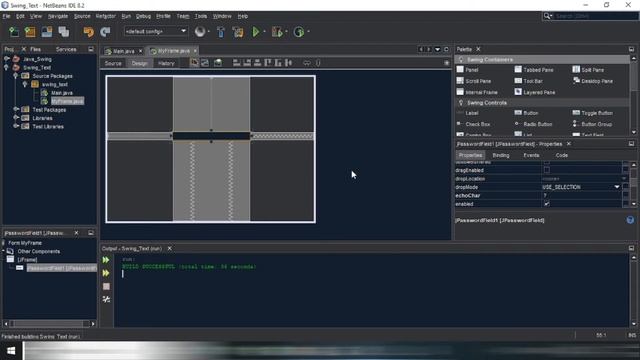Collapse the Source Packages node
This screenshot has height=360, width=640.
pyautogui.click(x=16, y=76)
